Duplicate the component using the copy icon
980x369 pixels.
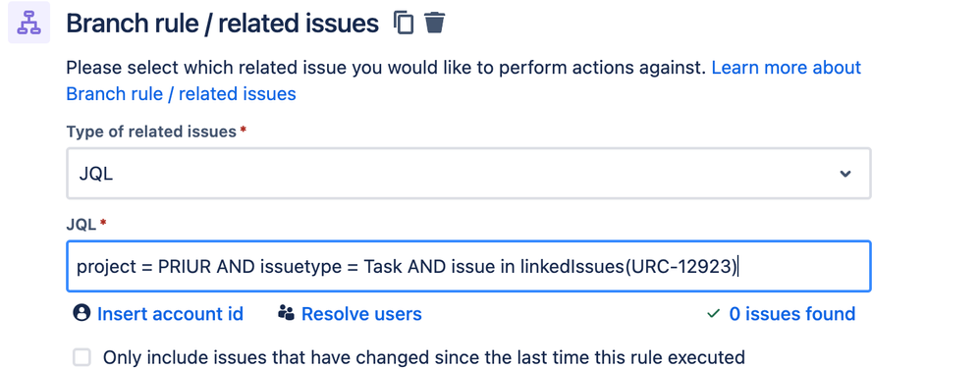(404, 24)
